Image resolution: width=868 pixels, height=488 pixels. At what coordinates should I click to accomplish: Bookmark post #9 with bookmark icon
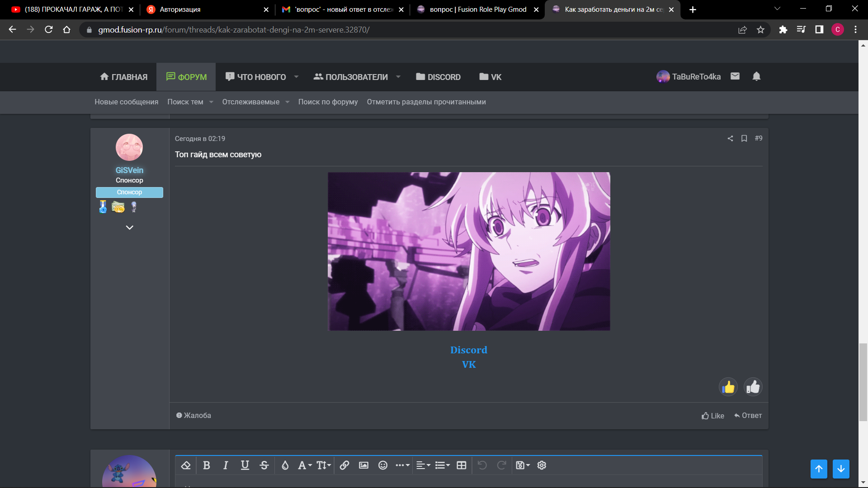coord(744,138)
